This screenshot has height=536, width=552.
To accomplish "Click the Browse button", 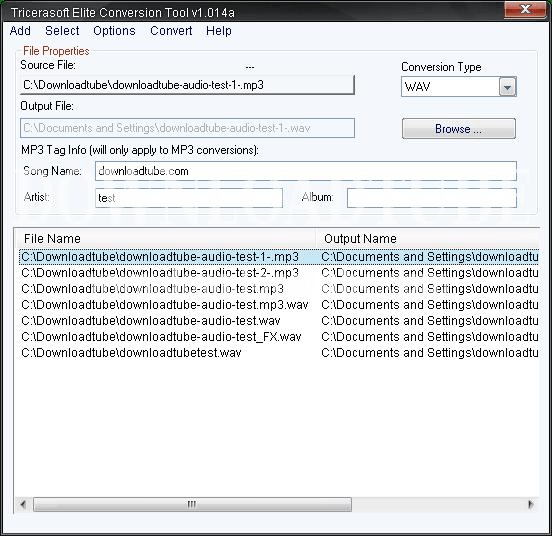I will [459, 128].
